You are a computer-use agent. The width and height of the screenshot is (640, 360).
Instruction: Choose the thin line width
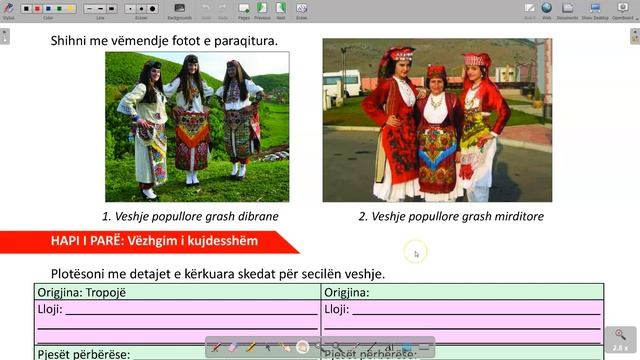89,8
